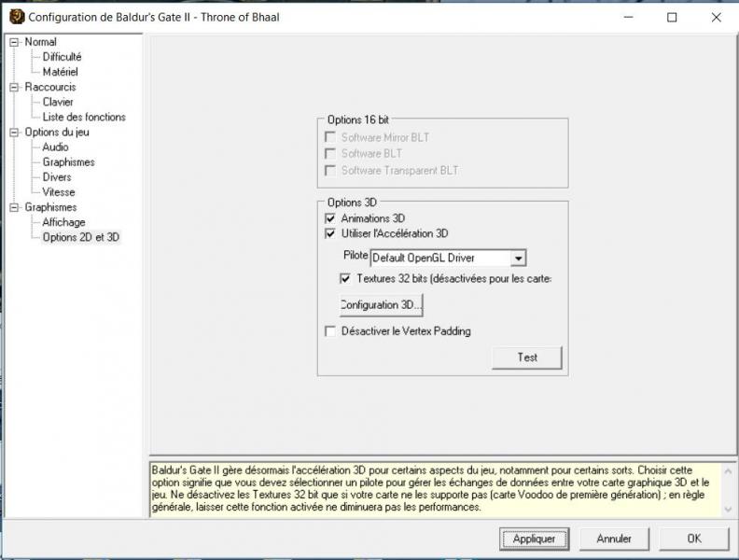
Task: Click the Pilote dropdown arrow button
Action: point(518,259)
